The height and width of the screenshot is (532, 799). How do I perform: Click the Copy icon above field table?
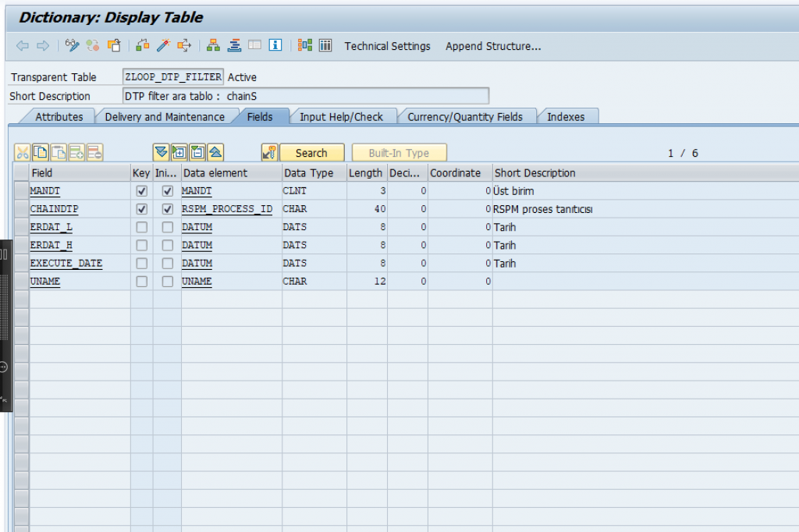click(41, 153)
